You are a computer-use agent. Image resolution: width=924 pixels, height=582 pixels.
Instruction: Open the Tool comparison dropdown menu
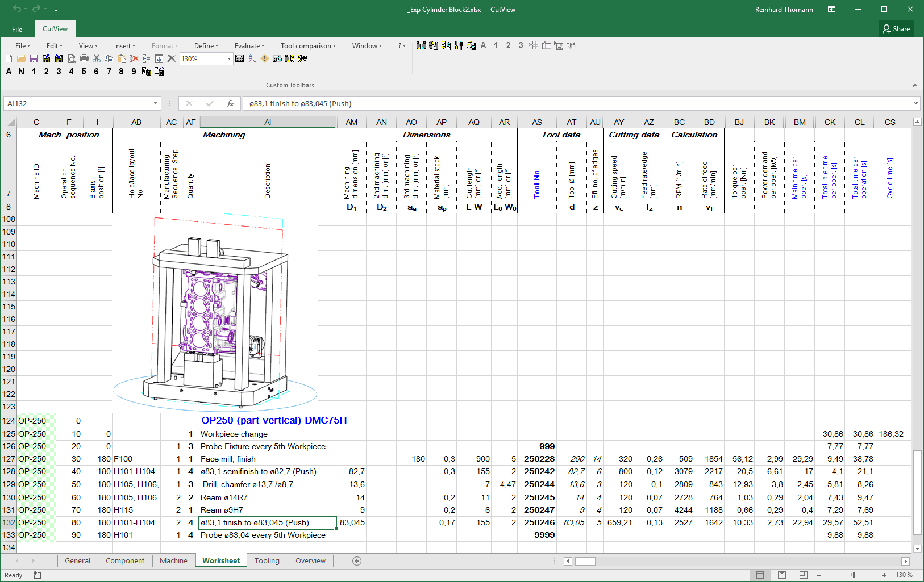[308, 46]
